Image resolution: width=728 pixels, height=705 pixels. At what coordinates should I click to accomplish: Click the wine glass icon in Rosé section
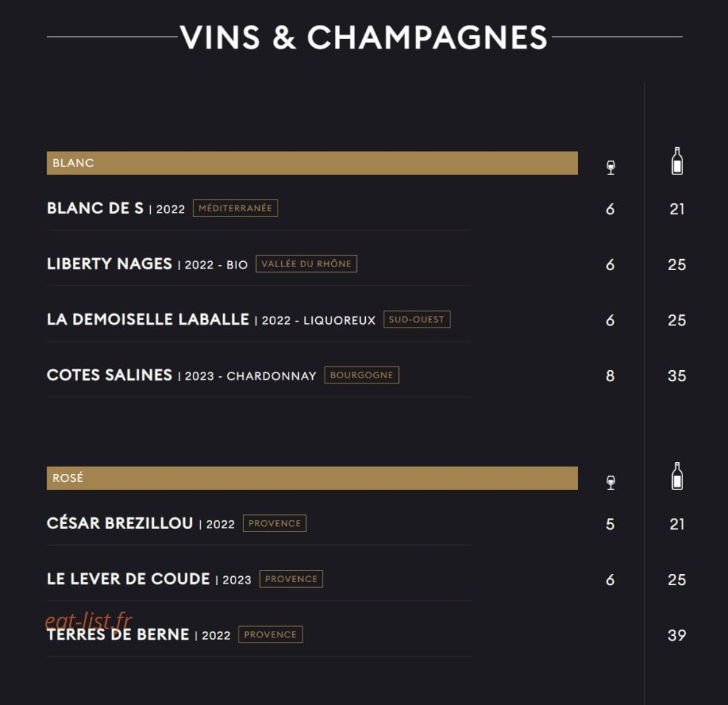point(611,483)
